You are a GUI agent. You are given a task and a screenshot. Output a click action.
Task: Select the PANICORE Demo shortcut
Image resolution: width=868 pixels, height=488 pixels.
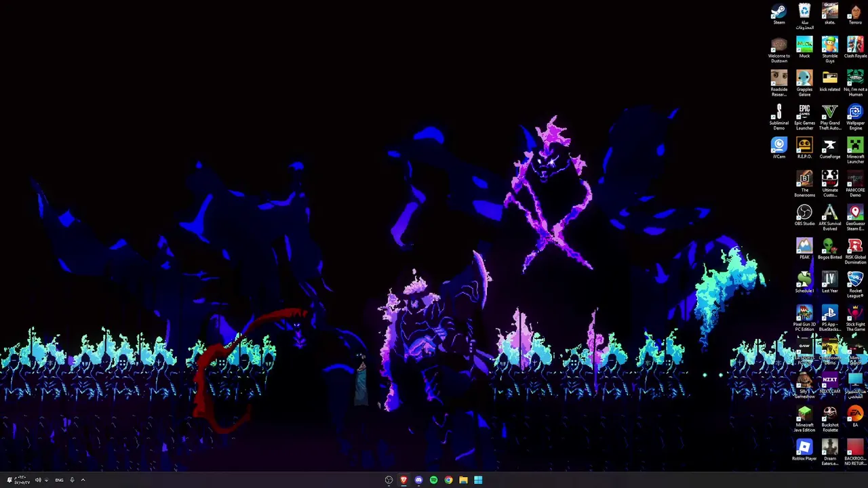click(855, 184)
